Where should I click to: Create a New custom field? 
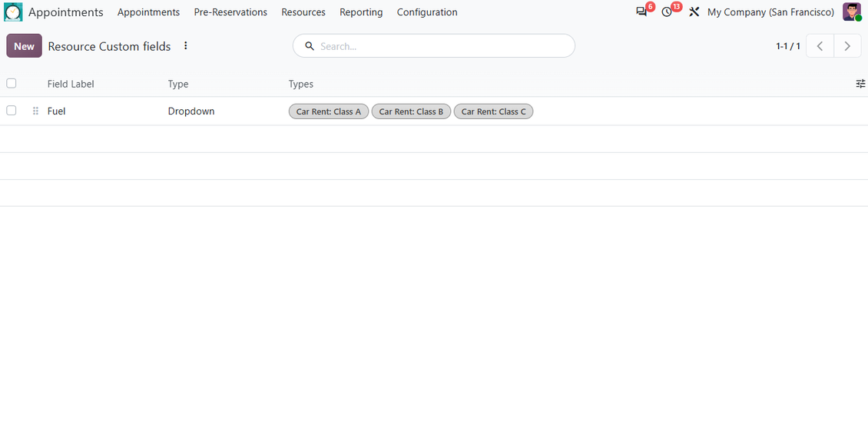point(24,46)
